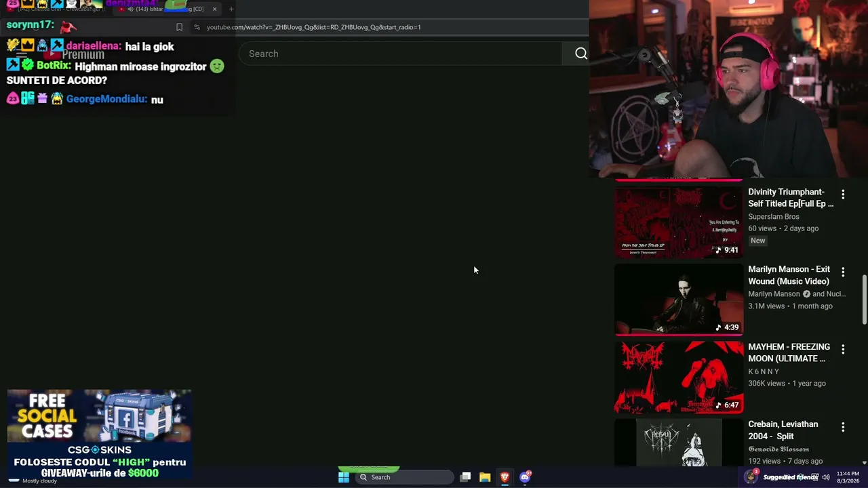
Task: Click the Crebain Leviathan Split thumbnail
Action: (x=679, y=442)
